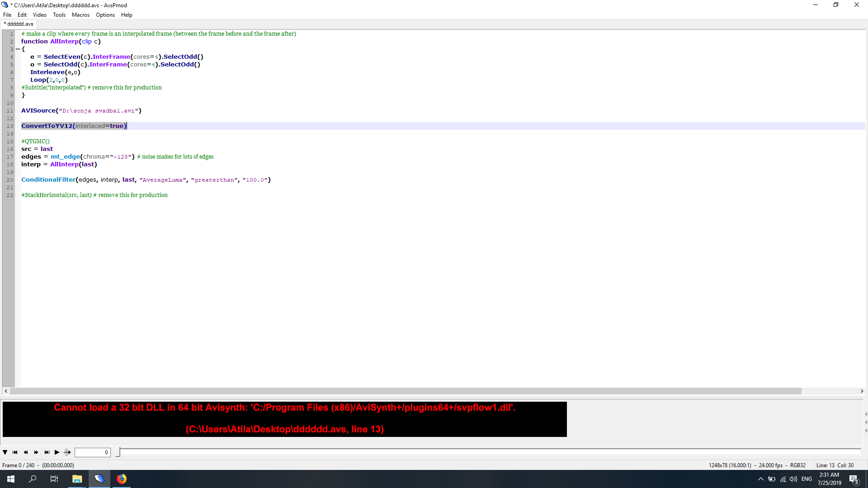
Task: Click the ENG language indicator
Action: point(807,479)
